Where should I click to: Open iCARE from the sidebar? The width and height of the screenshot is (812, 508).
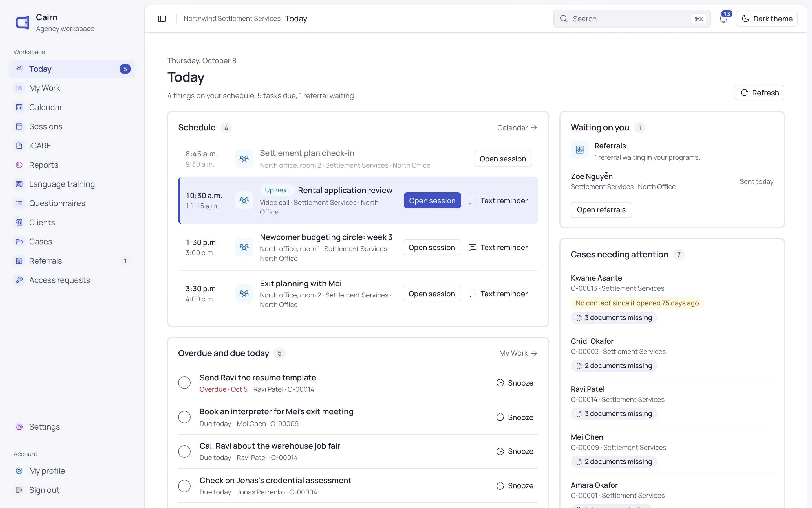72,145
